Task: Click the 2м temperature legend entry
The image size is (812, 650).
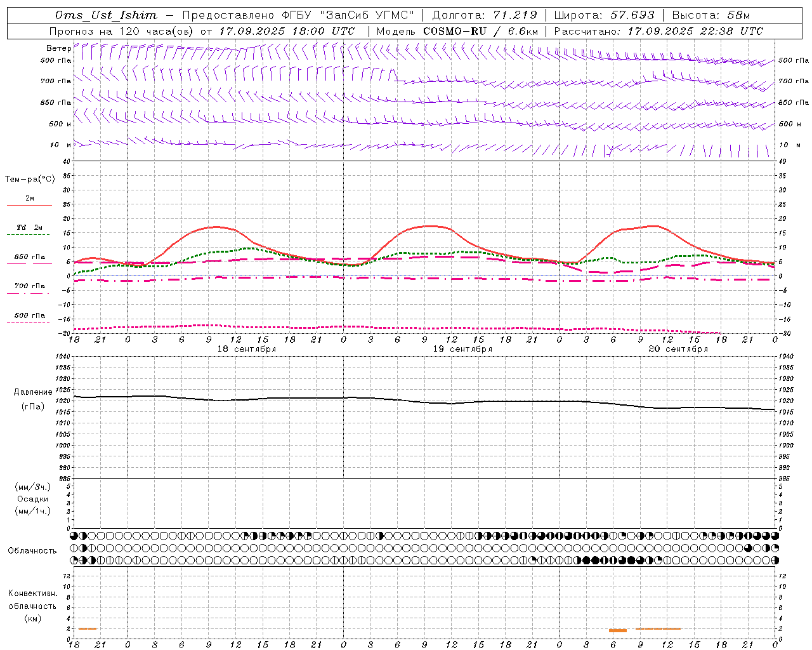Action: click(x=30, y=198)
